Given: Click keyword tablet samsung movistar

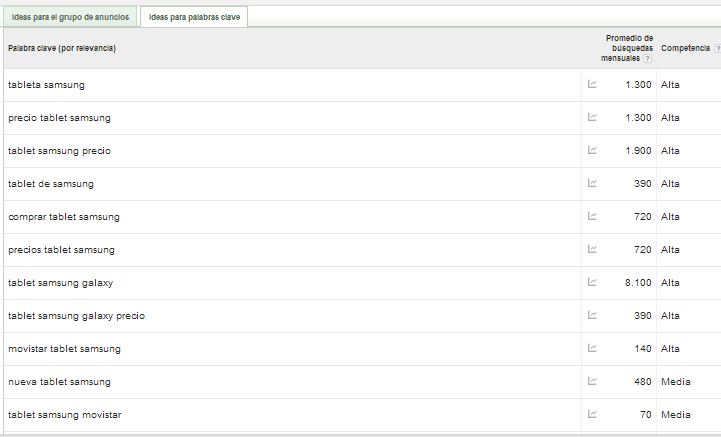Looking at the screenshot, I should click(x=64, y=415).
